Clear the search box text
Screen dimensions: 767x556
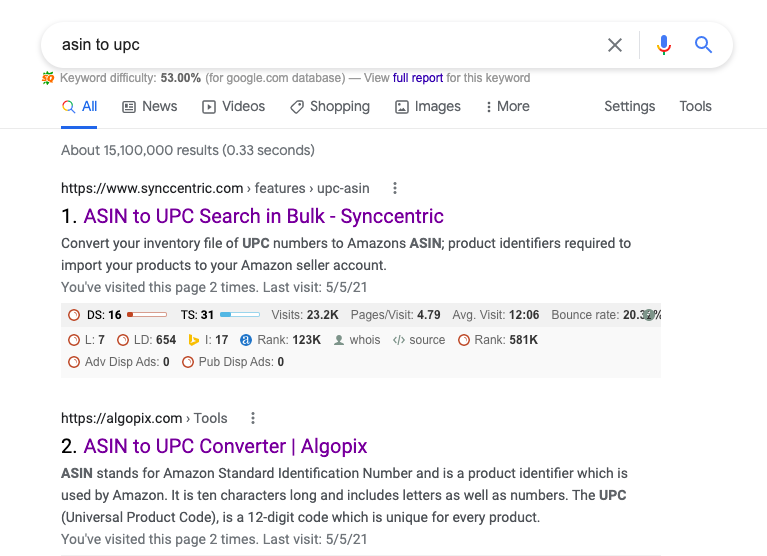coord(615,45)
